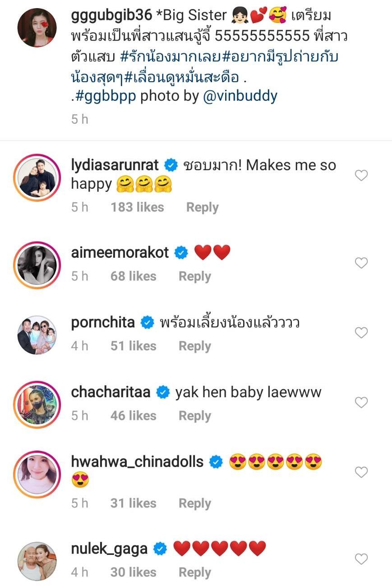The height and width of the screenshot is (586, 392).
Task: Open aimeemorakot's profile avatar
Action: coord(37,263)
